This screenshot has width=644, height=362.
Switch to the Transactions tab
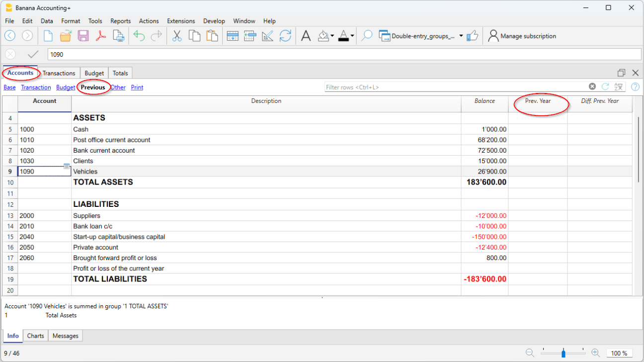coord(59,73)
